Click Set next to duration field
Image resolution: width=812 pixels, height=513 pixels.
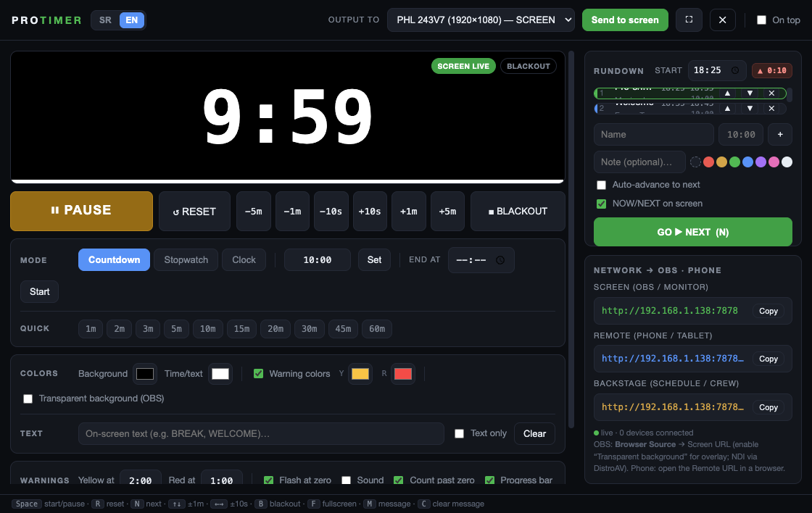pos(374,260)
